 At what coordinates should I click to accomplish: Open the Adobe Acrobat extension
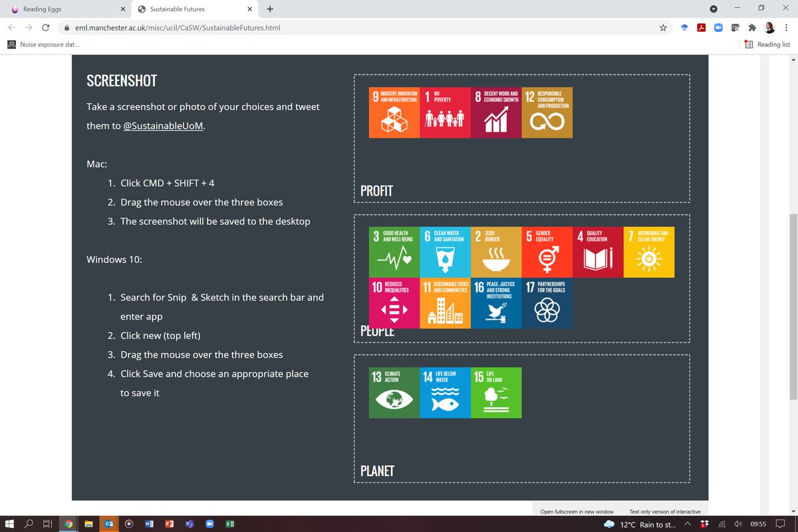701,28
